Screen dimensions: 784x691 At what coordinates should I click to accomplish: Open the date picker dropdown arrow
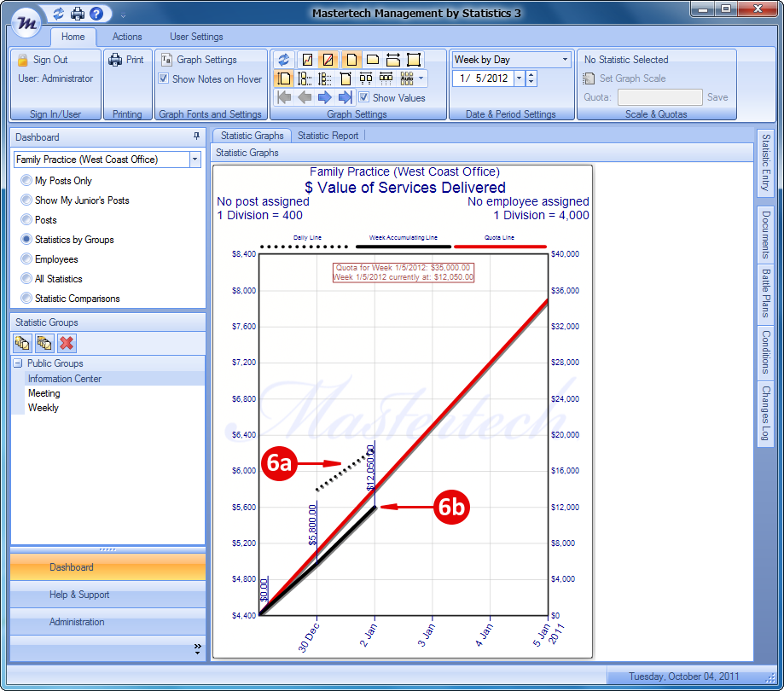pos(519,78)
